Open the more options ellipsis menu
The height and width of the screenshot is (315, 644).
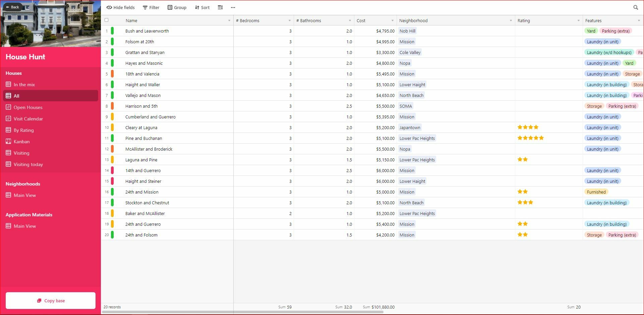233,7
